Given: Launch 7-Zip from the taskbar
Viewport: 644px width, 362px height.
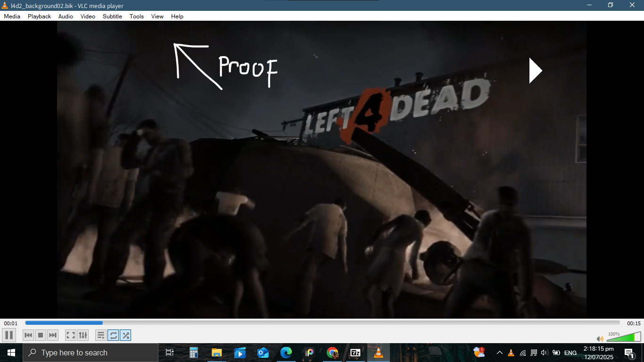Looking at the screenshot, I should (355, 352).
